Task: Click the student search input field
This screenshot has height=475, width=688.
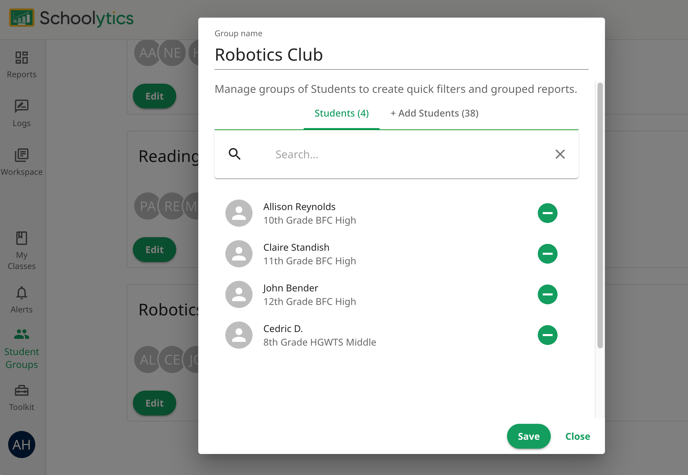Action: click(x=400, y=154)
